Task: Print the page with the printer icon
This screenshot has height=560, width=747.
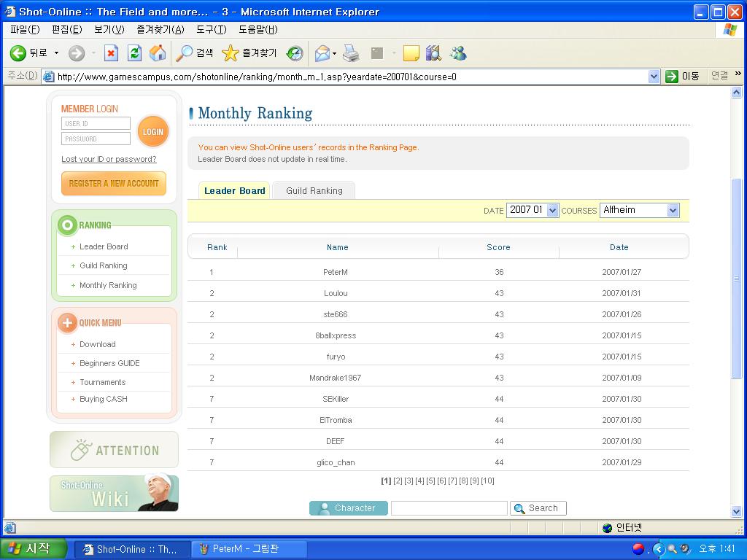Action: tap(351, 53)
